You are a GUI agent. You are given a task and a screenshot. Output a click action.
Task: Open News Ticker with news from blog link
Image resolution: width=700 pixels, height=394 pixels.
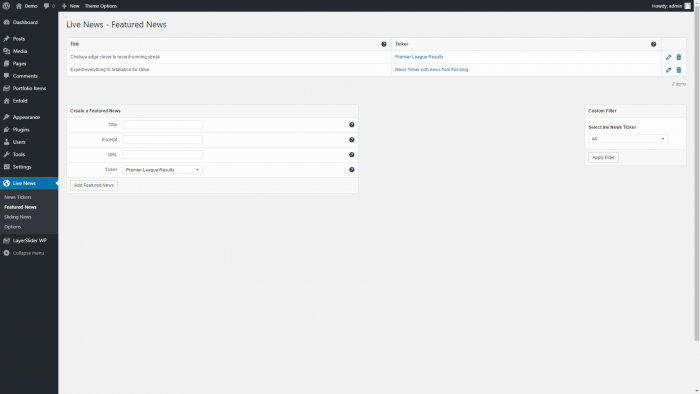click(431, 70)
